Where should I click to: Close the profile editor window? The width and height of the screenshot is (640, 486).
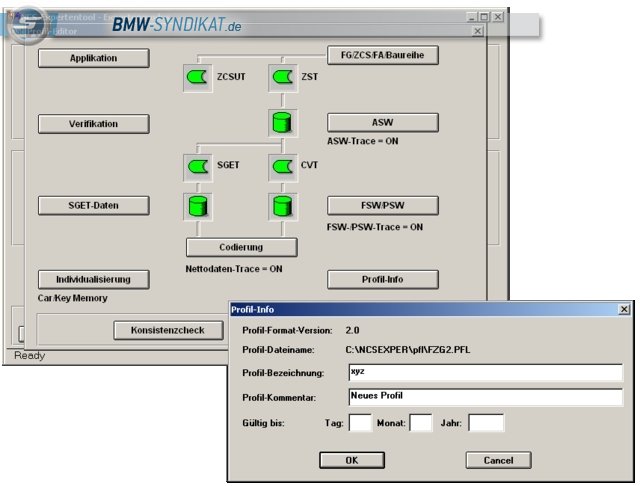tap(478, 31)
